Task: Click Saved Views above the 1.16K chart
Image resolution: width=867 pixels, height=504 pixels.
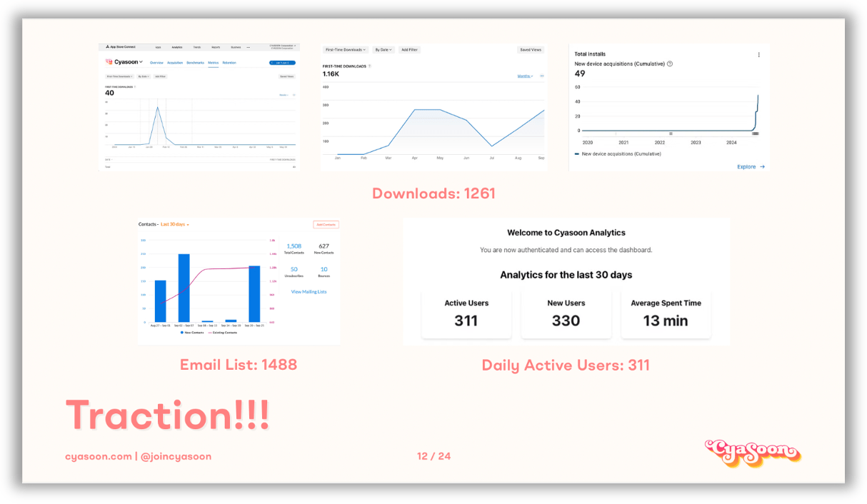Action: 530,50
